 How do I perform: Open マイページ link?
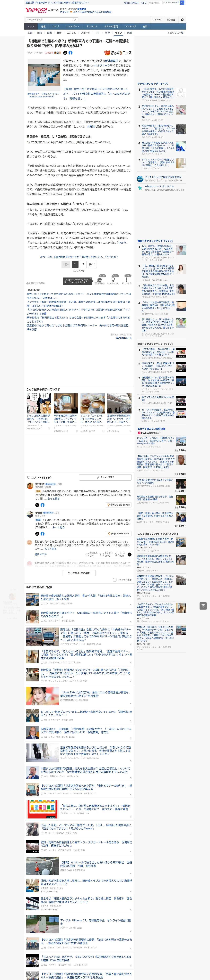[157, 20]
